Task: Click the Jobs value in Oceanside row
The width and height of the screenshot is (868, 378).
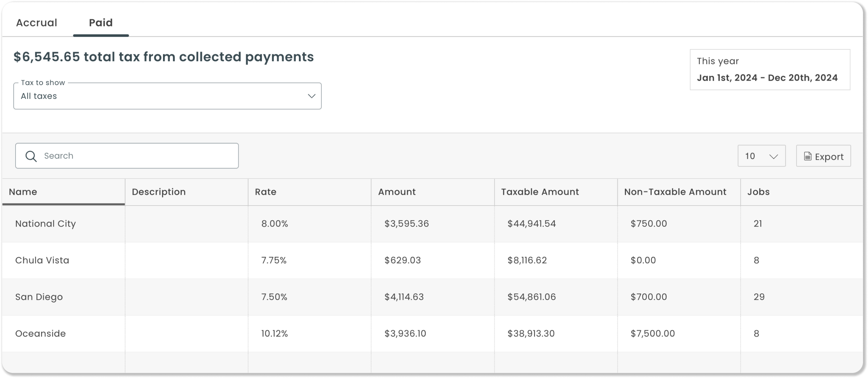Action: (x=756, y=333)
